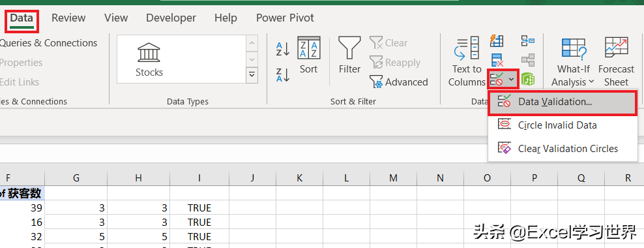644x248 pixels.
Task: Click the Sort Z to A icon
Action: [283, 75]
